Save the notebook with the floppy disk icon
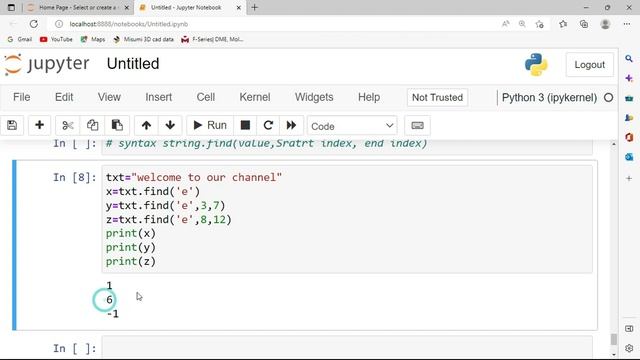640x360 pixels. tap(12, 125)
